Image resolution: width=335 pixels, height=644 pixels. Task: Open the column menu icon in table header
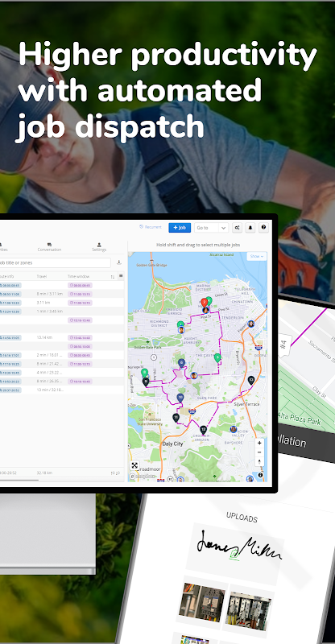[121, 276]
